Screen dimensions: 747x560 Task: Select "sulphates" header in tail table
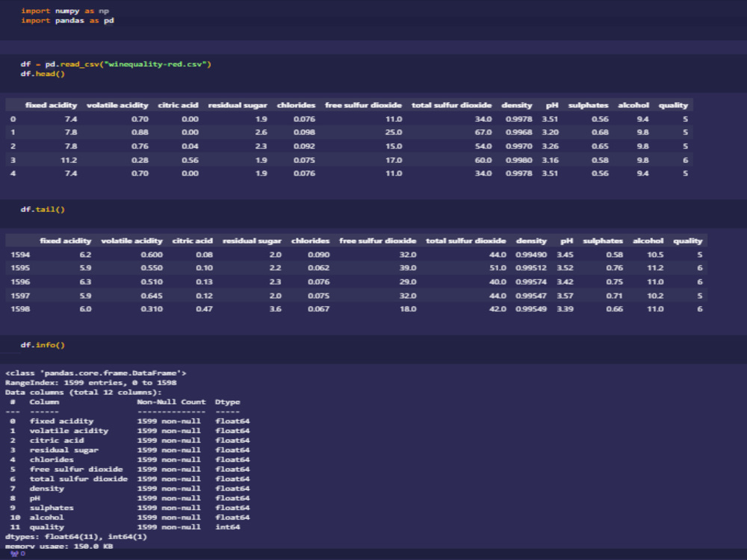[x=603, y=241]
